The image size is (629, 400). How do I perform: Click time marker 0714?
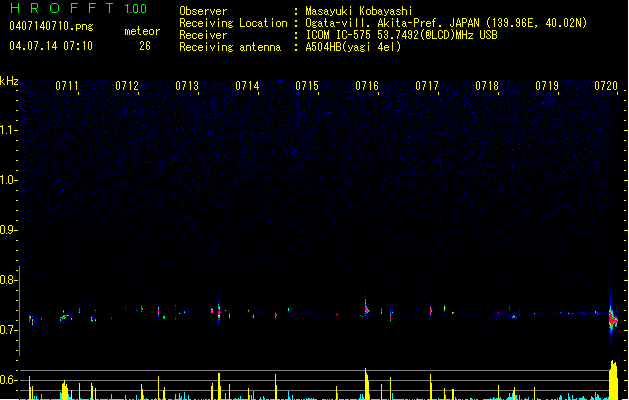pyautogui.click(x=247, y=86)
